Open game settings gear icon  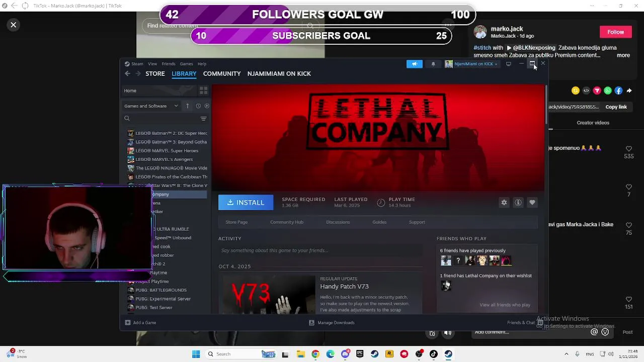click(x=504, y=202)
